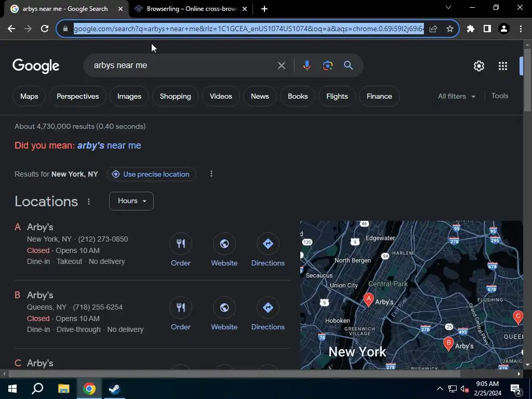Open Order for Arby's New York
The width and height of the screenshot is (532, 399).
(180, 250)
